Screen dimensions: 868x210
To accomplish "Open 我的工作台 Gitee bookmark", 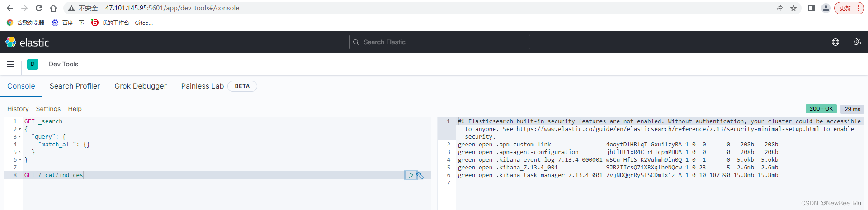I will (x=122, y=23).
